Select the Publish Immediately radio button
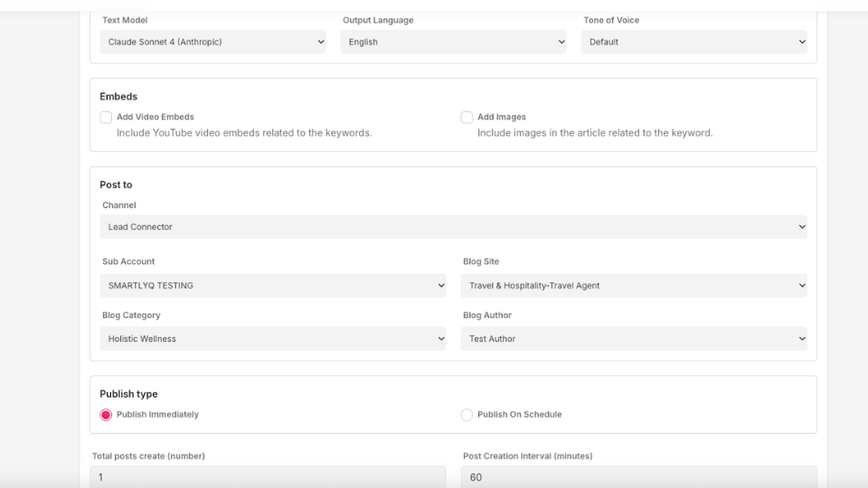The width and height of the screenshot is (868, 488). coord(106,415)
